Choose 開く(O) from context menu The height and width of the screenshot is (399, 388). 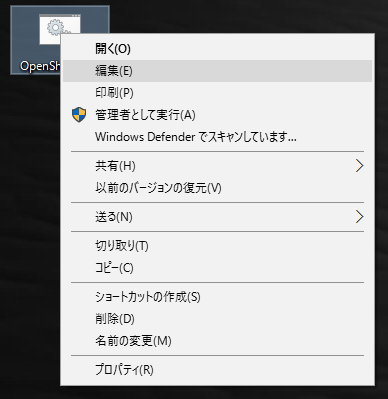pyautogui.click(x=217, y=49)
